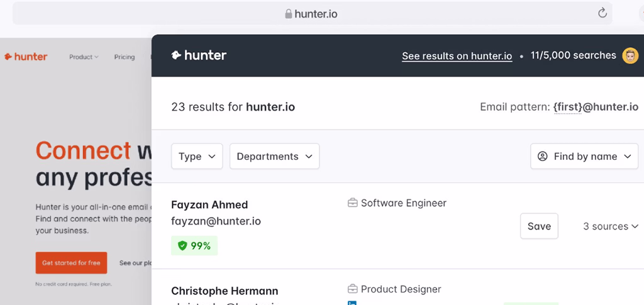Click the Hunter logo in the extension popup
644x305 pixels.
199,55
